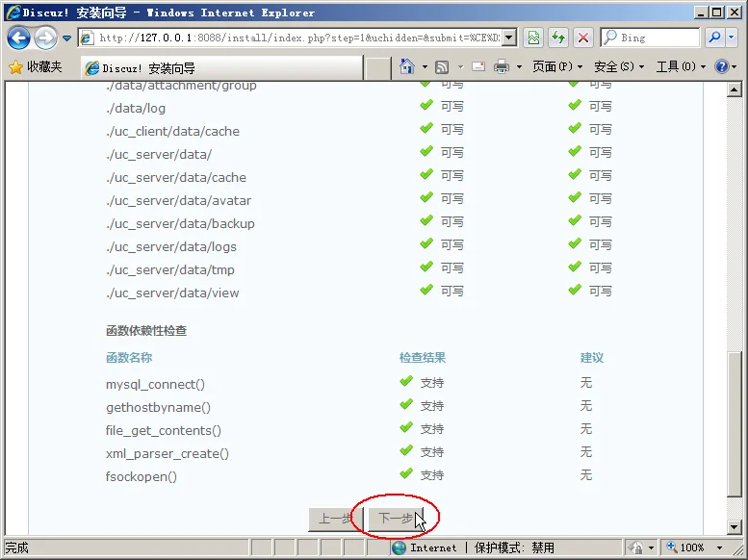Open recent pages dropdown next to Forward
748x560 pixels.
(66, 38)
